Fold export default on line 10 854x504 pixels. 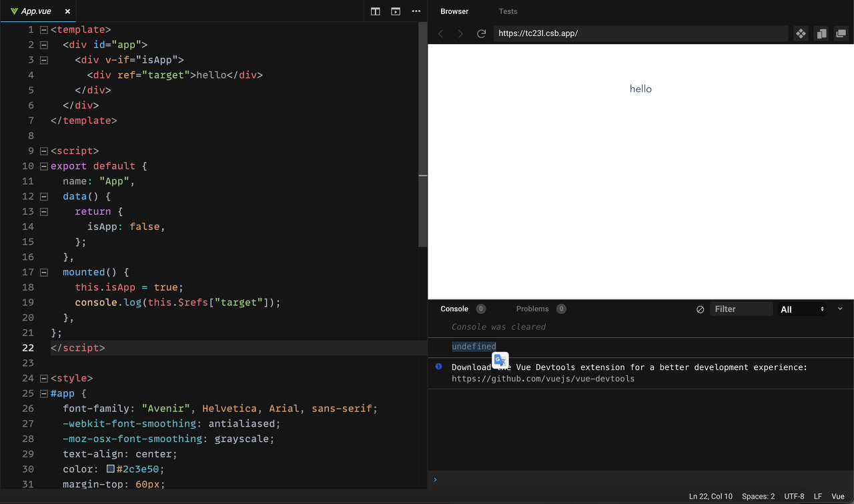tap(44, 166)
